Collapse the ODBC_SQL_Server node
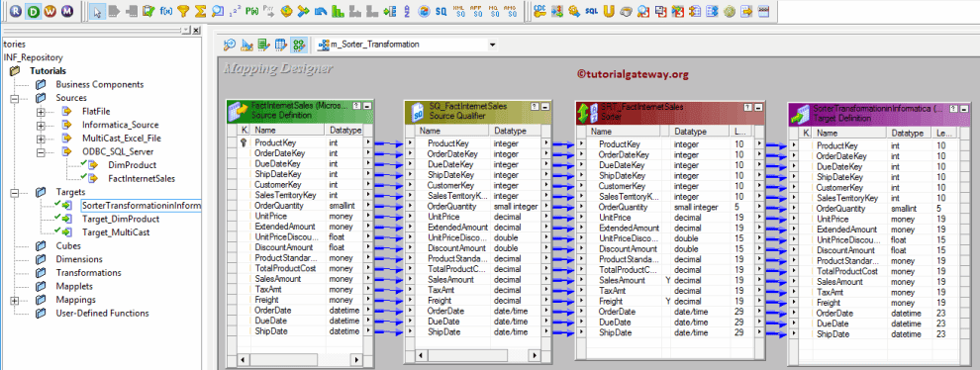The image size is (980, 370). pyautogui.click(x=42, y=152)
